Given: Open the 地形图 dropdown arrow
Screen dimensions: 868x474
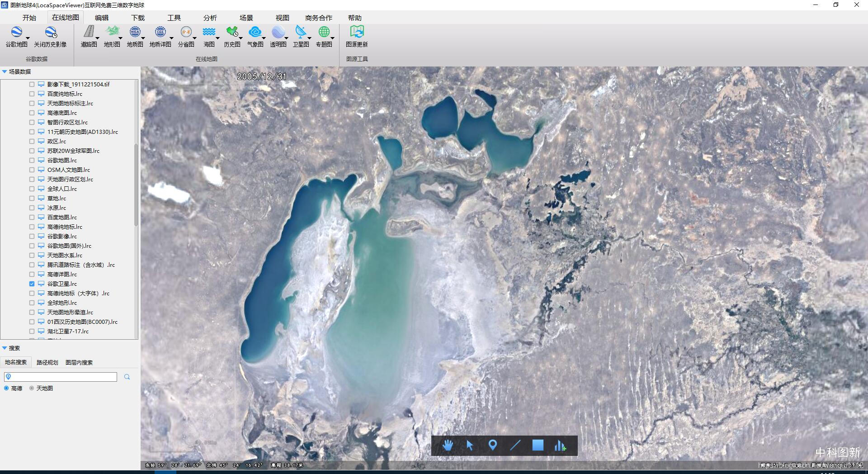Looking at the screenshot, I should (x=121, y=38).
